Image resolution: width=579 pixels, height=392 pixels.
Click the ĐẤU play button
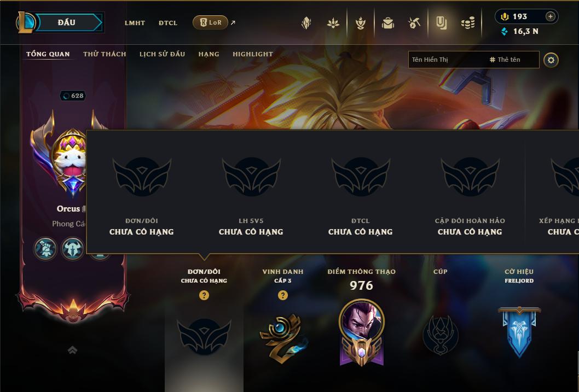point(67,22)
